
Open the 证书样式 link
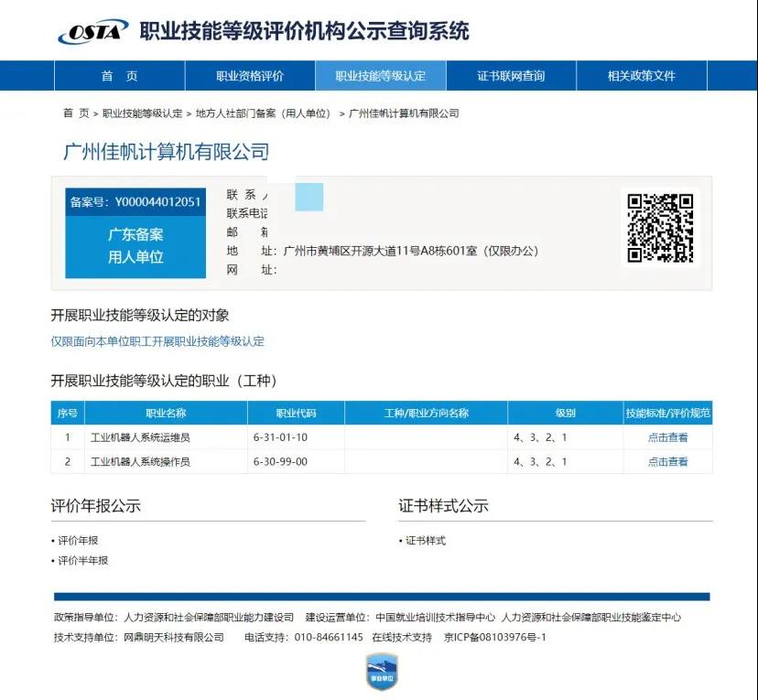click(425, 541)
